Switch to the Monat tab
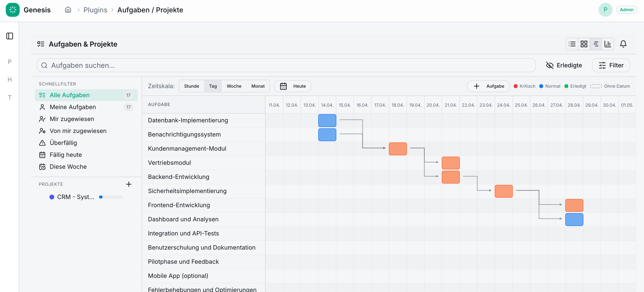The image size is (644, 292). [258, 86]
